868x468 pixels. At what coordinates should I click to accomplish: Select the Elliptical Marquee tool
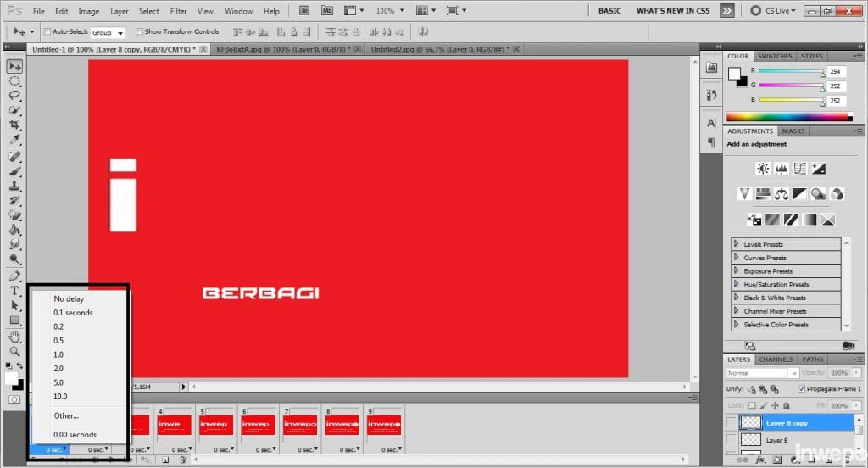click(x=14, y=81)
